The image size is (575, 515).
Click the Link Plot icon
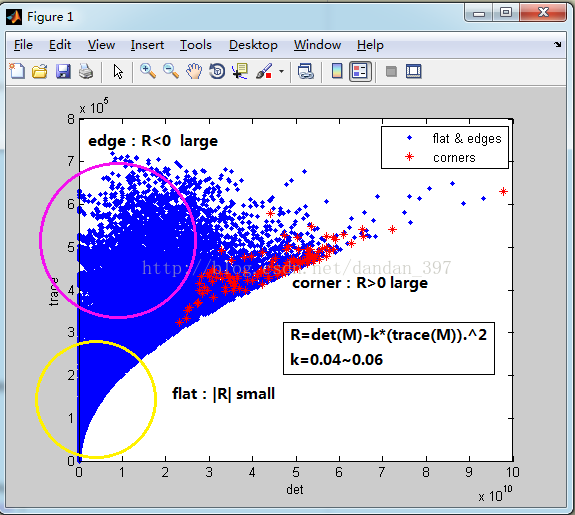click(305, 71)
